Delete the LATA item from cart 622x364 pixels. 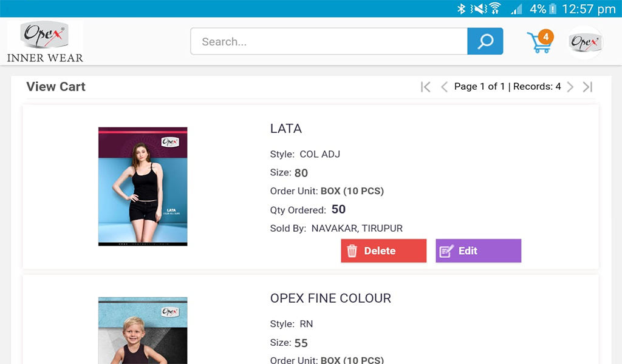tap(384, 251)
